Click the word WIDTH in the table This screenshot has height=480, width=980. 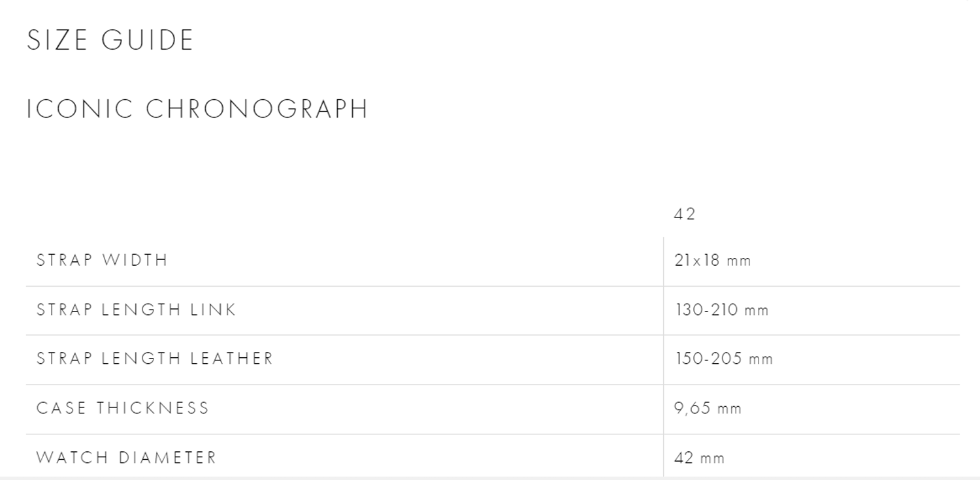pyautogui.click(x=135, y=260)
